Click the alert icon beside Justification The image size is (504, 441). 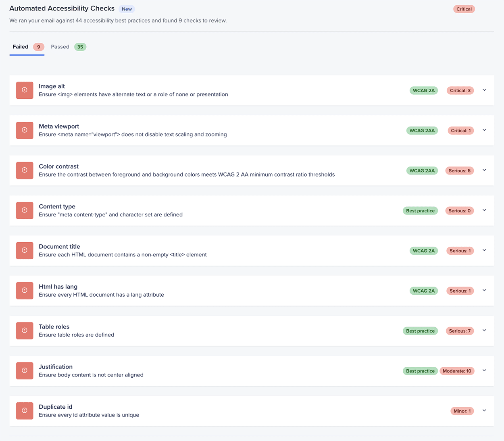(25, 371)
